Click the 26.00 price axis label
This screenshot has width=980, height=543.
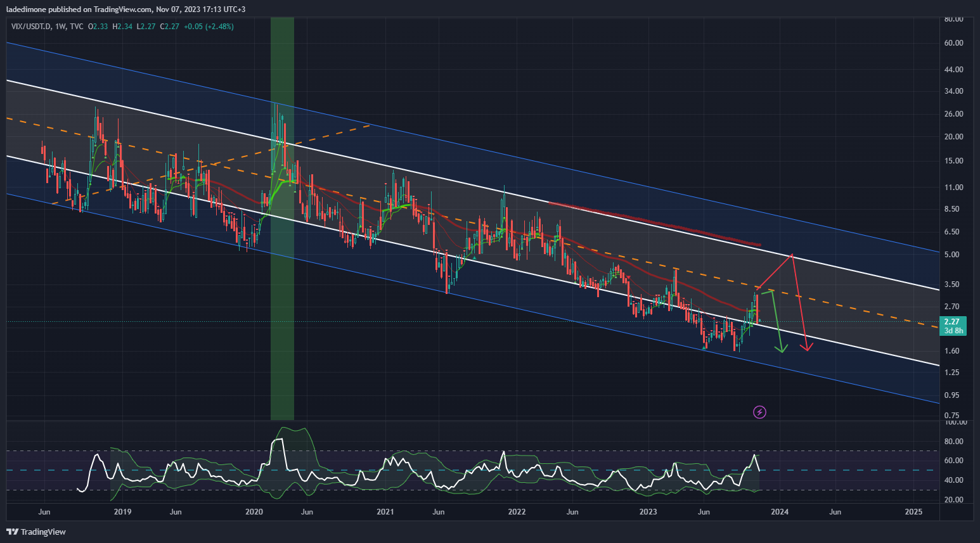[953, 114]
